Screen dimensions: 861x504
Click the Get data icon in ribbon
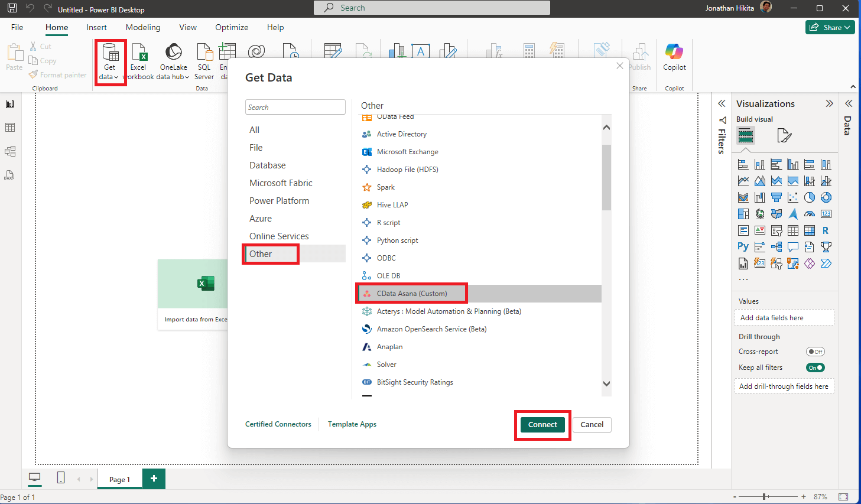(x=110, y=54)
